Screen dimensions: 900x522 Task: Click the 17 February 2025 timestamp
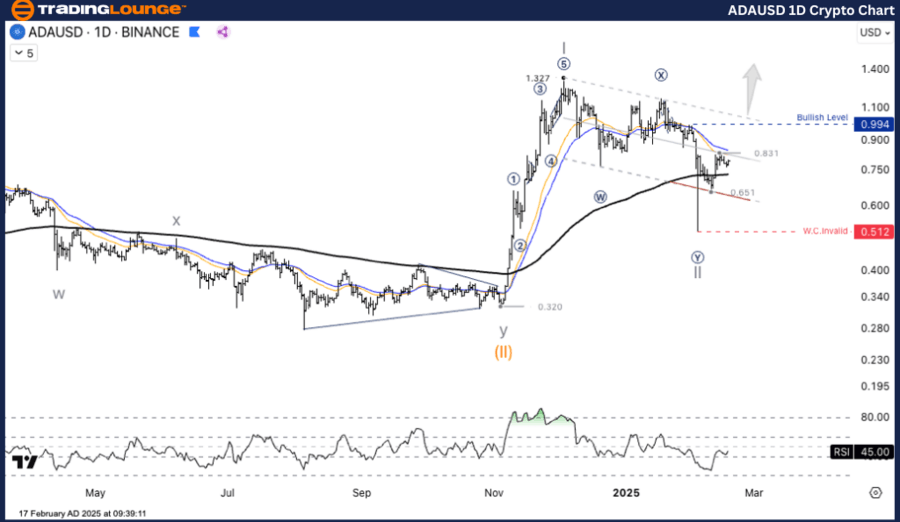82,513
